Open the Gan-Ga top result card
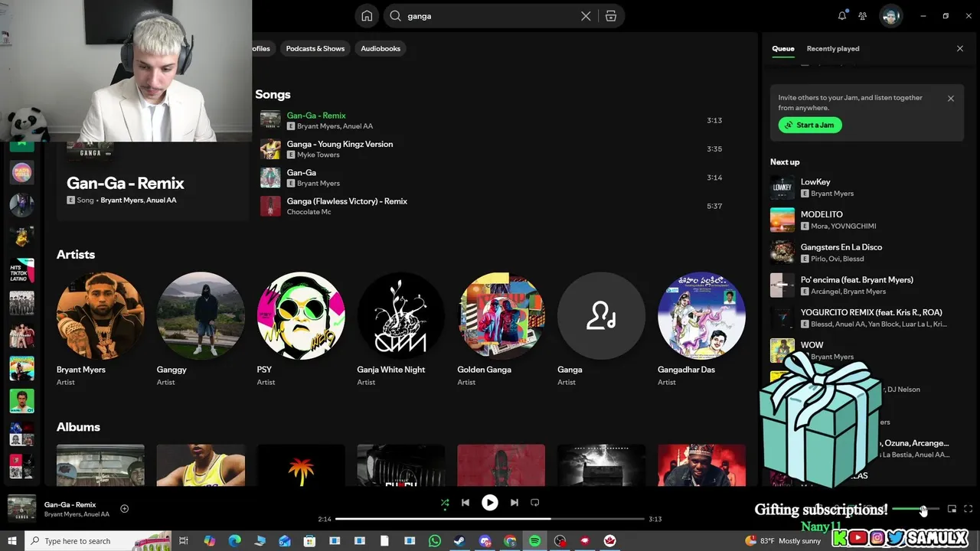Image resolution: width=980 pixels, height=551 pixels. click(152, 181)
